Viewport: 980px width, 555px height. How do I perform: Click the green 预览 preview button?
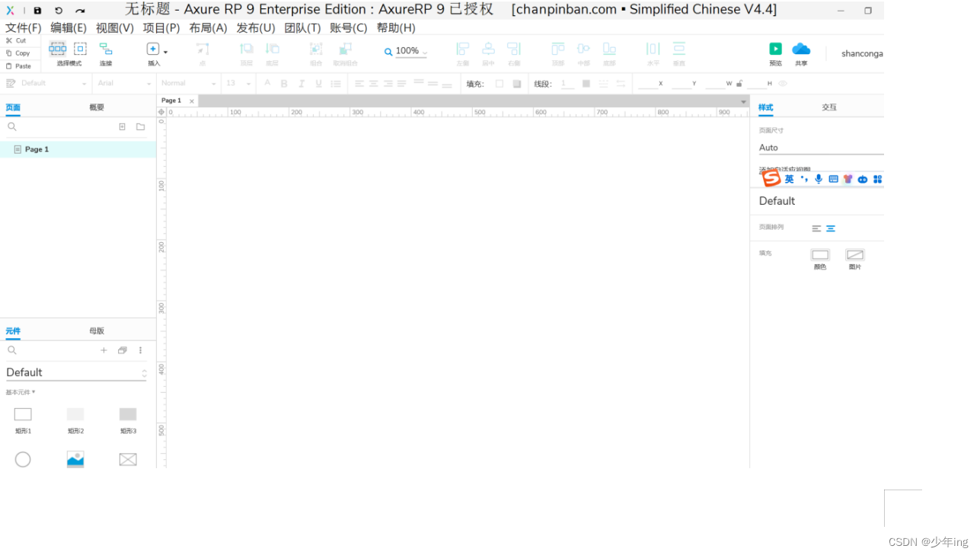tap(775, 49)
